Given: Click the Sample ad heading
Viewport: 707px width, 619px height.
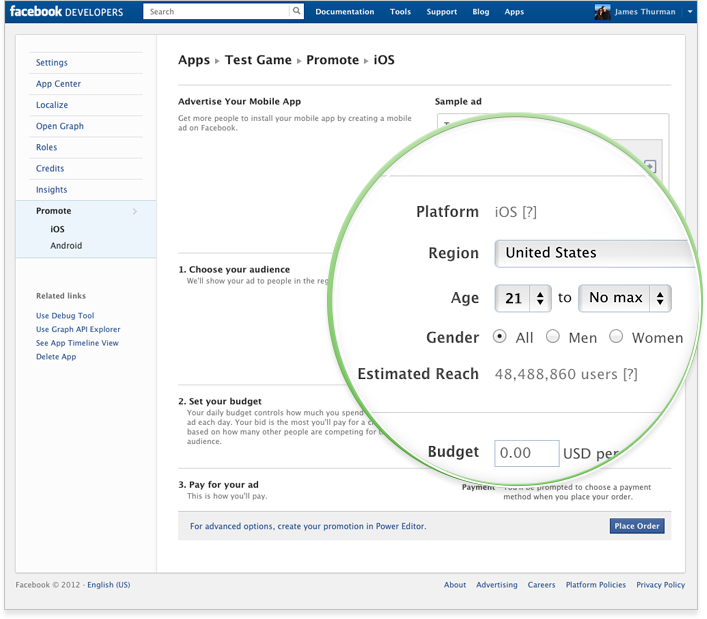Looking at the screenshot, I should [458, 101].
